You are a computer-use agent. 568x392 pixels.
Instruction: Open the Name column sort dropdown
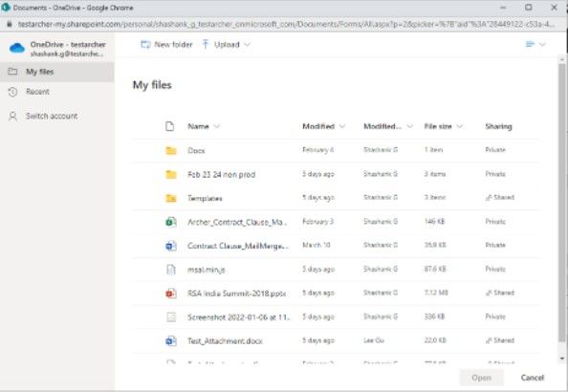(217, 126)
